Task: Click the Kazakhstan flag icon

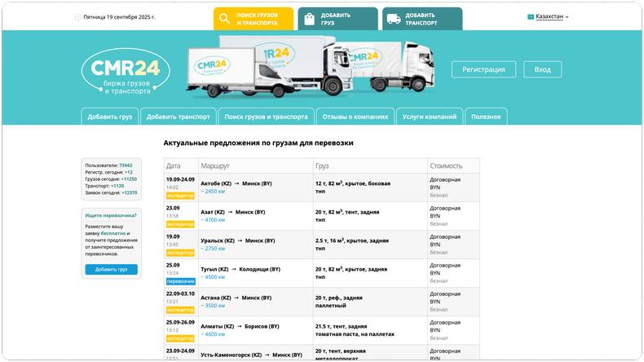Action: point(531,16)
